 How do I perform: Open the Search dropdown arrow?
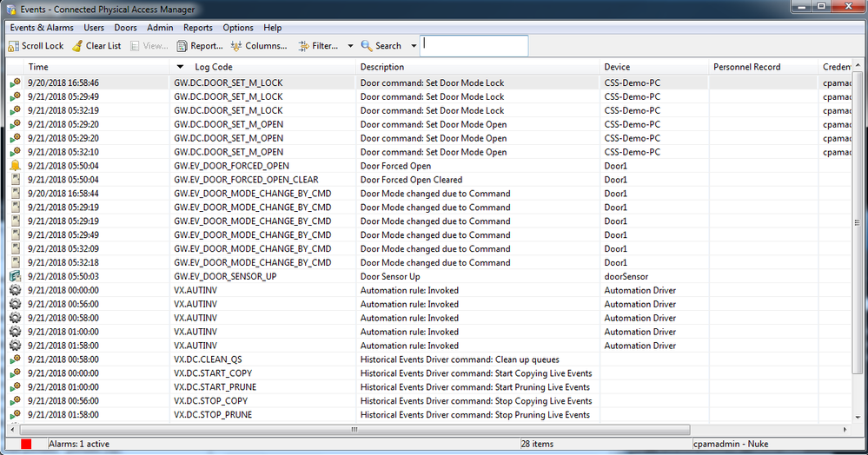click(414, 46)
